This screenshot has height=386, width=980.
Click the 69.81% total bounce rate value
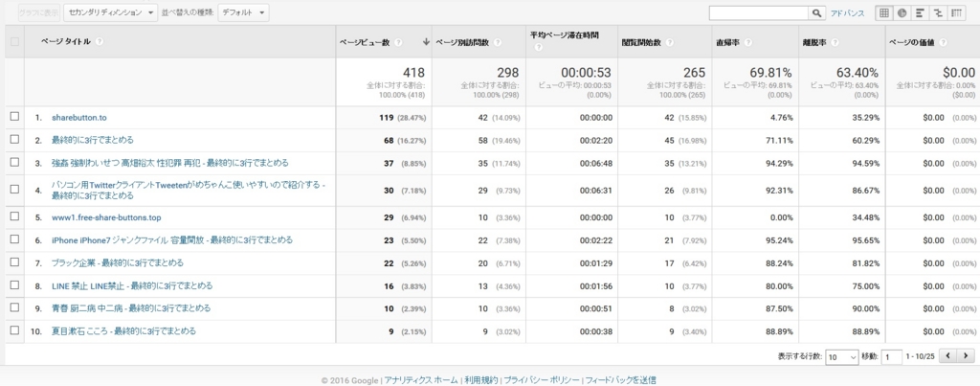pyautogui.click(x=770, y=73)
